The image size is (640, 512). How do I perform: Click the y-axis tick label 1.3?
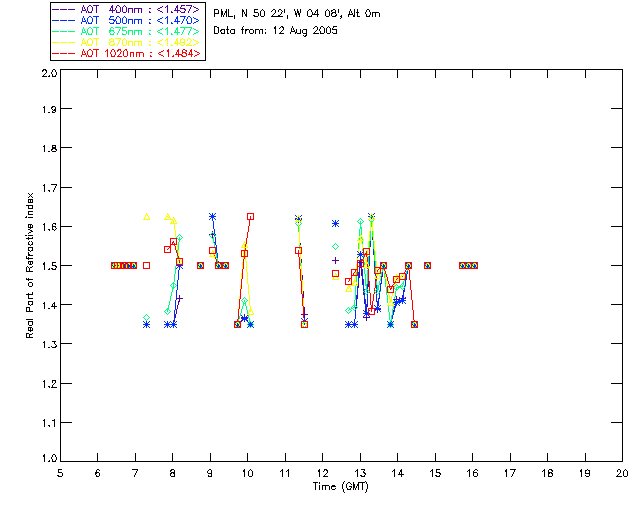click(49, 344)
